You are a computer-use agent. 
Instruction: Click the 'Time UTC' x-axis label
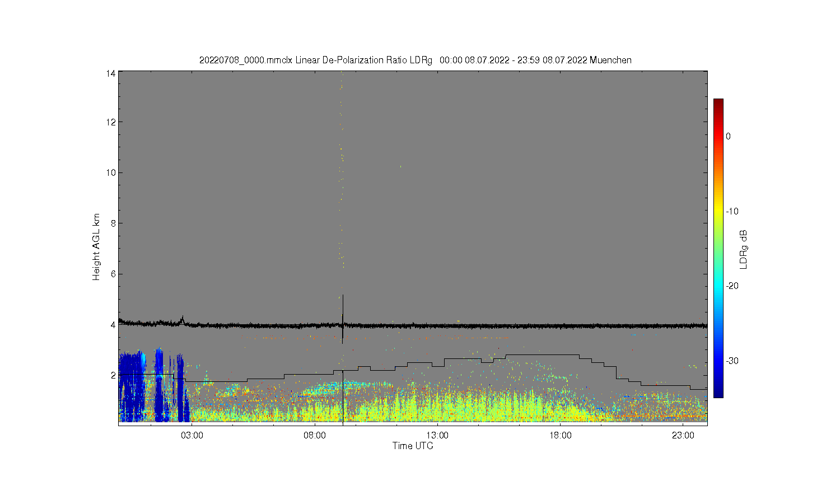(413, 446)
